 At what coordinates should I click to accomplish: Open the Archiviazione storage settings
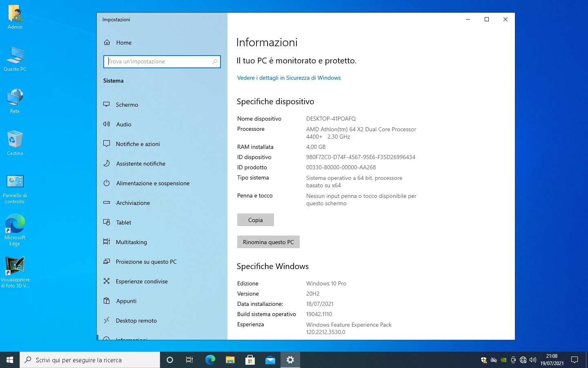133,203
